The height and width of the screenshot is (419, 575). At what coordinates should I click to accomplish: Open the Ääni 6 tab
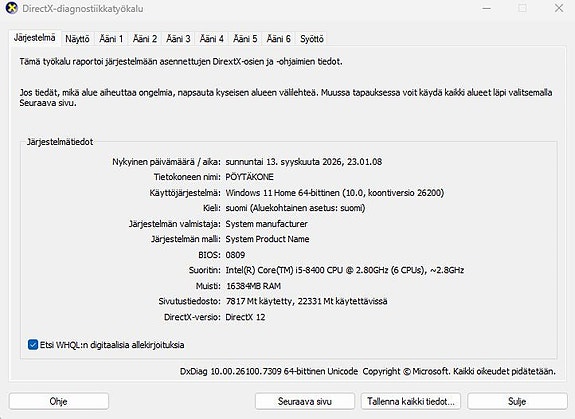click(x=278, y=39)
